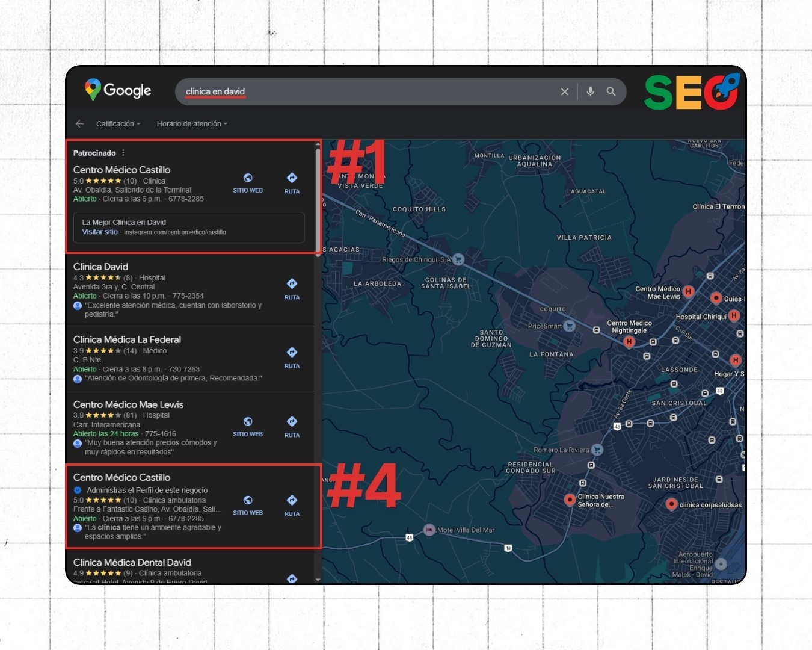Image resolution: width=812 pixels, height=650 pixels.
Task: Click the magnifying glass search icon
Action: (611, 91)
